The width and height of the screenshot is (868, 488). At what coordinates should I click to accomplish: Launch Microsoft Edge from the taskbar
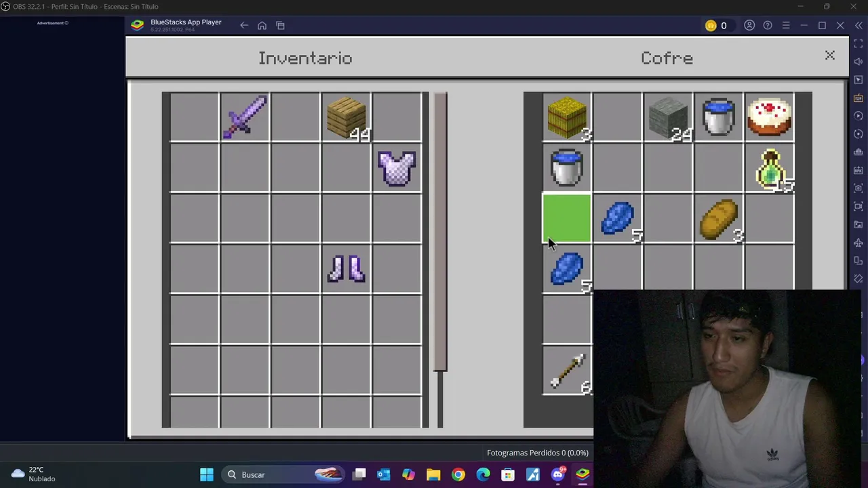[483, 474]
